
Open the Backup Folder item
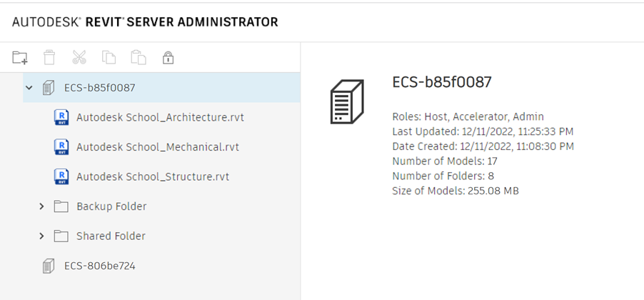pyautogui.click(x=111, y=206)
